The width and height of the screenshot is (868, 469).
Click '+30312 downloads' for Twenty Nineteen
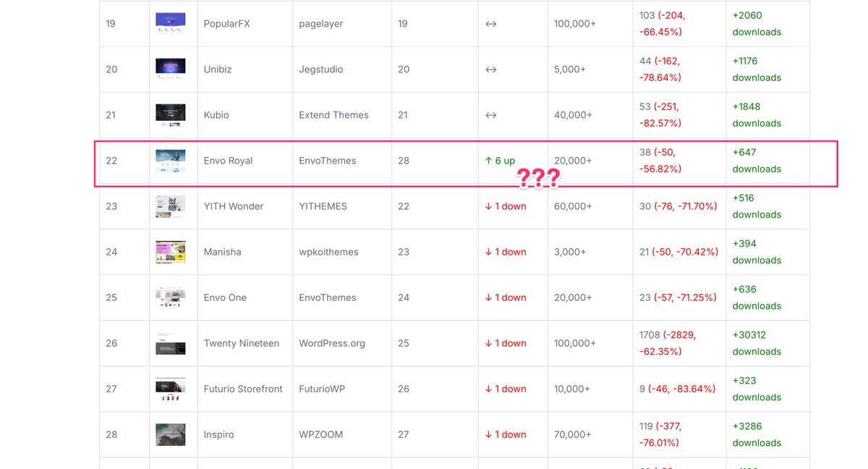coord(757,343)
